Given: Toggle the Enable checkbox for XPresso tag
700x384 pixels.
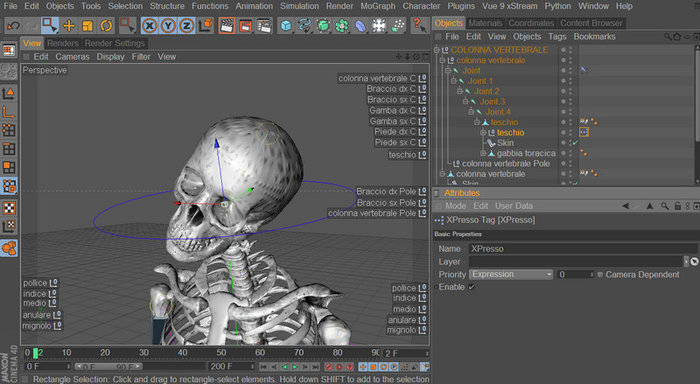Looking at the screenshot, I should pos(471,287).
